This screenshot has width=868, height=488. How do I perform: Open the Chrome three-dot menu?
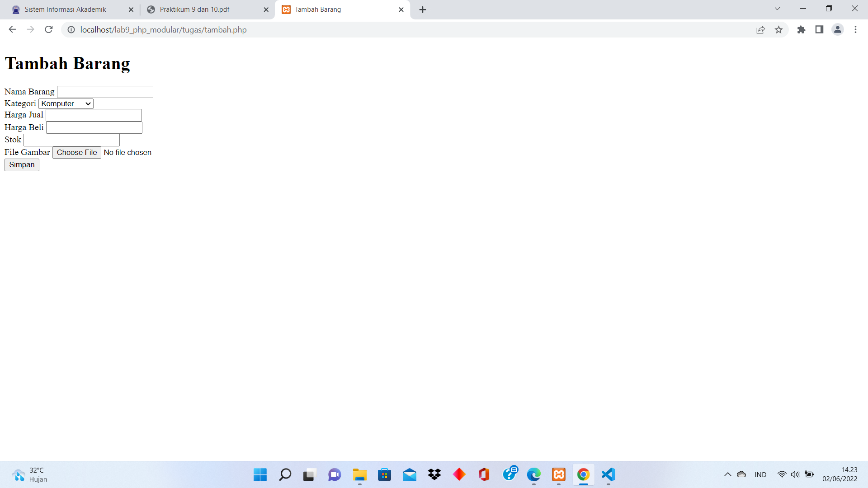(x=855, y=29)
